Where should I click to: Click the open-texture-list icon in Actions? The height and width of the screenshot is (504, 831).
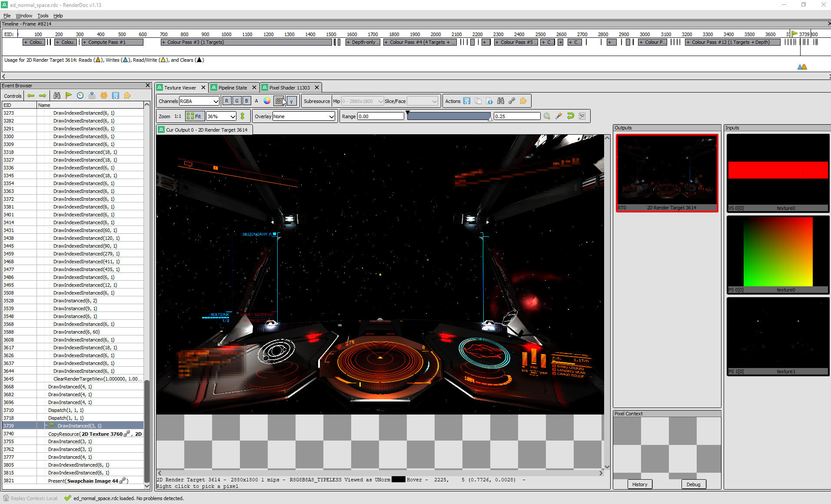pyautogui.click(x=489, y=101)
